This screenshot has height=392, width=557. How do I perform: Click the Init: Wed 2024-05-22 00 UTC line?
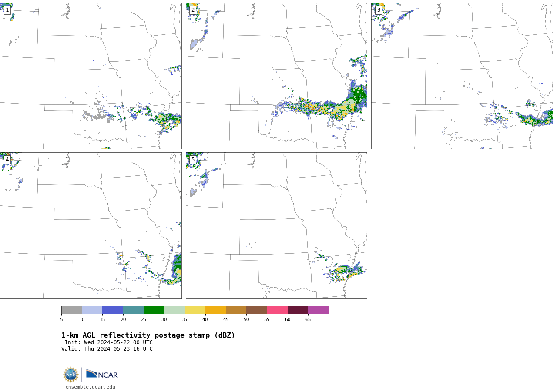coord(109,342)
